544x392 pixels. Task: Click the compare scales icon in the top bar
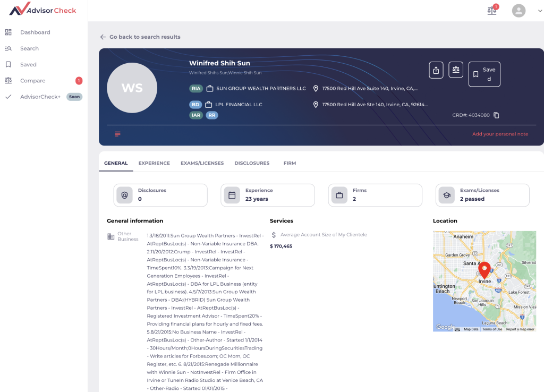coord(491,11)
